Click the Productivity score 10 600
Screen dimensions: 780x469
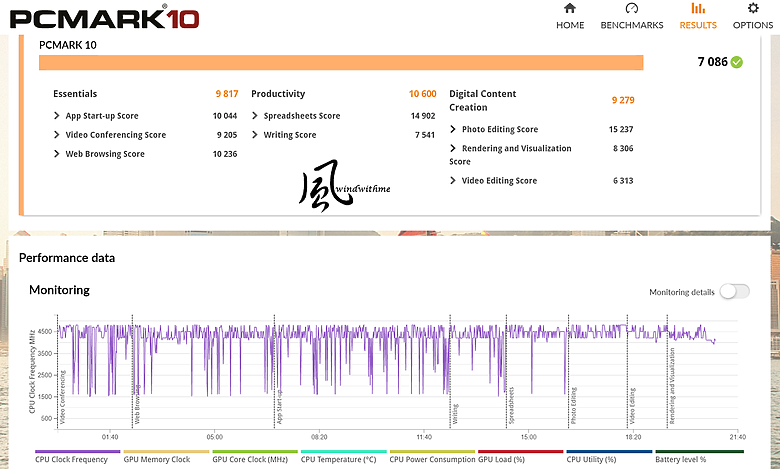[x=422, y=94]
